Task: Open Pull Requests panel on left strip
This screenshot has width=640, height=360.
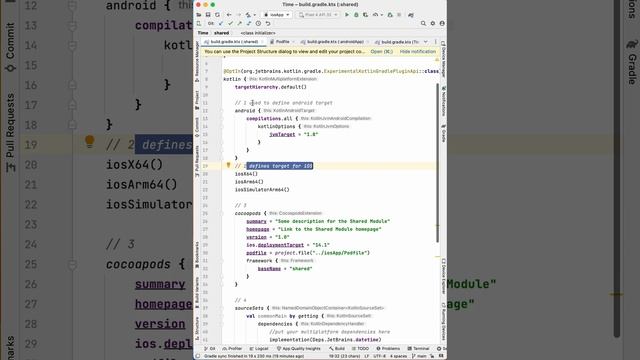Action: pyautogui.click(x=197, y=161)
